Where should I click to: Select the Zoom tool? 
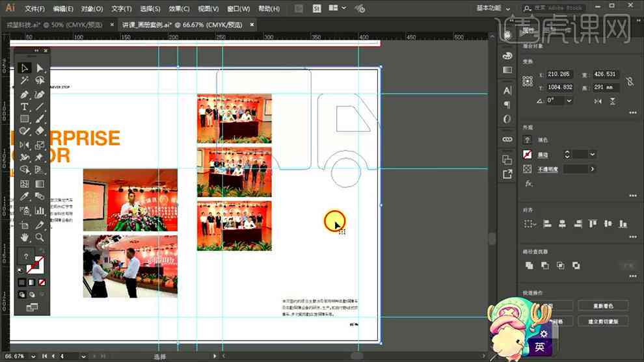point(40,237)
